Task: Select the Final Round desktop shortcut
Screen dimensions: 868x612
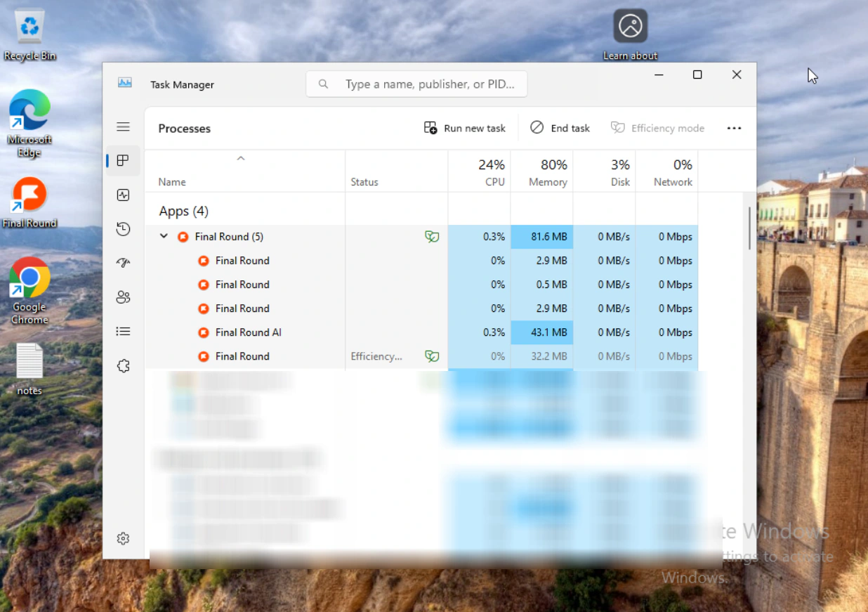Action: (x=29, y=203)
